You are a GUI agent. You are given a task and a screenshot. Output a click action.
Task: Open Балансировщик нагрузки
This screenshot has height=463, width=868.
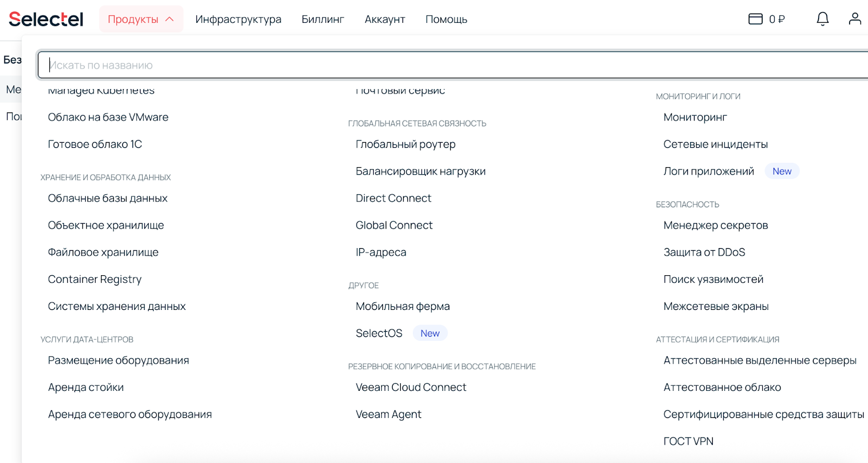pos(420,172)
